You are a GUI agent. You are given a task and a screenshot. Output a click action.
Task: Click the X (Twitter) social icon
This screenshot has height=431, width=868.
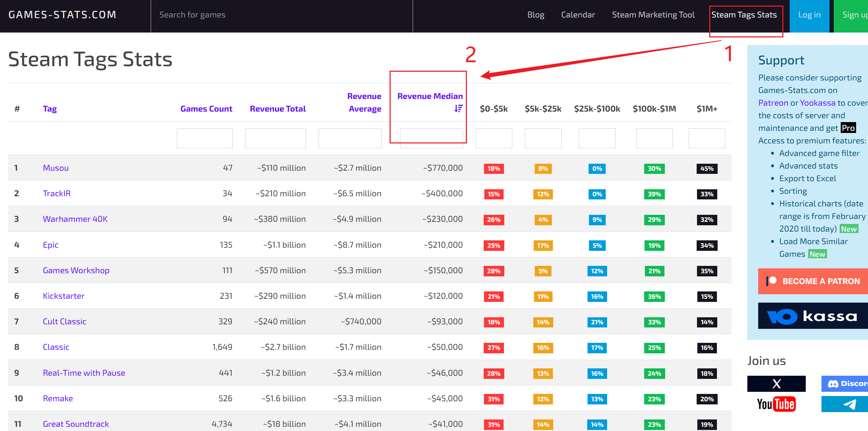click(776, 384)
